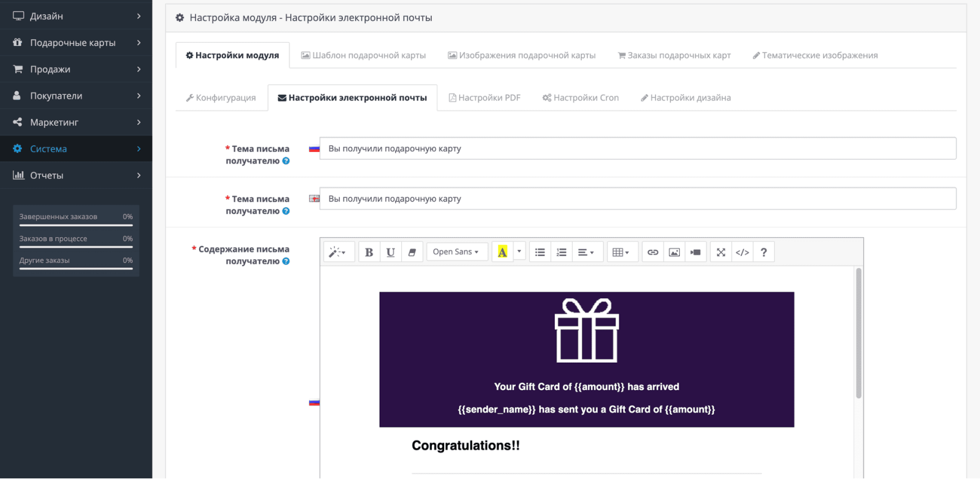The height and width of the screenshot is (479, 980).
Task: Open the Настройки дизайна sub-tab
Action: click(686, 98)
